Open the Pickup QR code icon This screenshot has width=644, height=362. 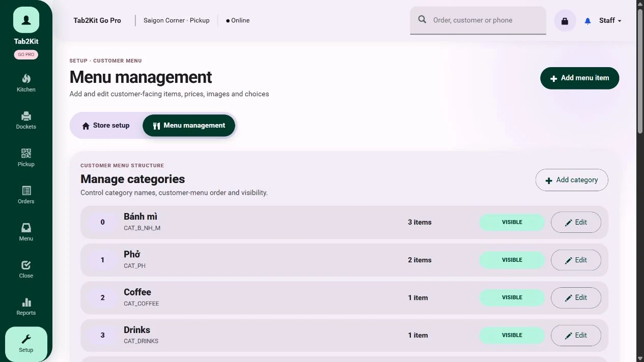[x=26, y=153]
